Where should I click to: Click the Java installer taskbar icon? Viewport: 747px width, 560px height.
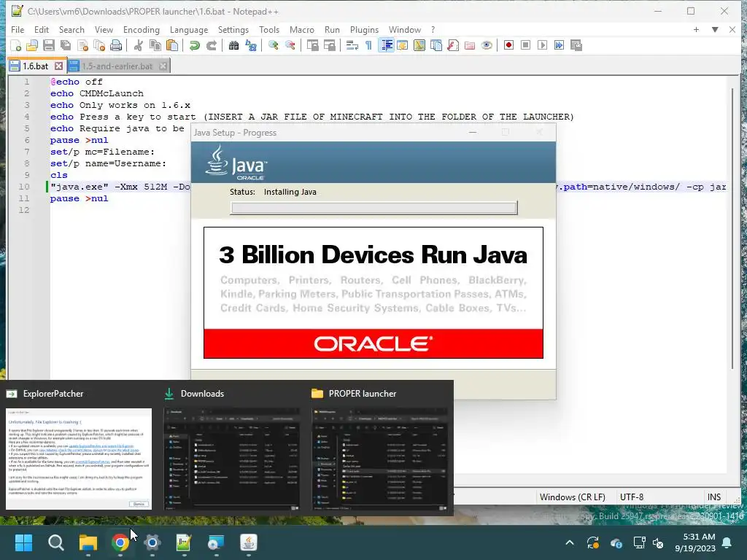pyautogui.click(x=248, y=542)
